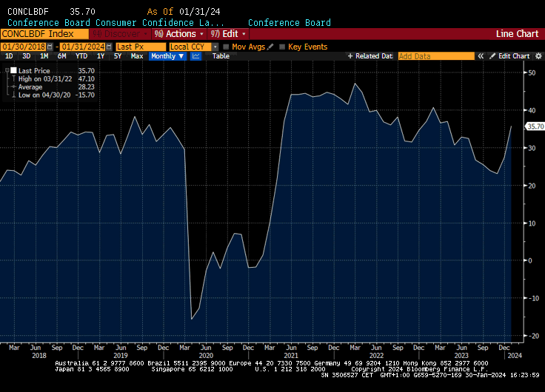Viewport: 545px width, 392px height.
Task: Select the YTD time range
Action: click(81, 56)
